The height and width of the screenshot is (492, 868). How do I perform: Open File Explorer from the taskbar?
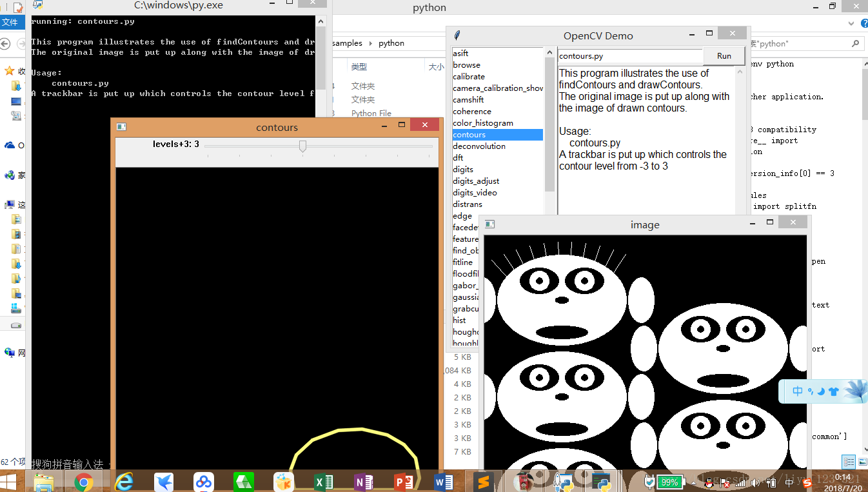click(44, 482)
